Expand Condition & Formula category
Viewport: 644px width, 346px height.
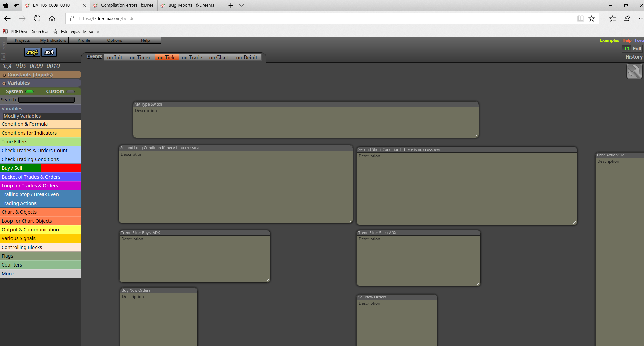[x=41, y=124]
